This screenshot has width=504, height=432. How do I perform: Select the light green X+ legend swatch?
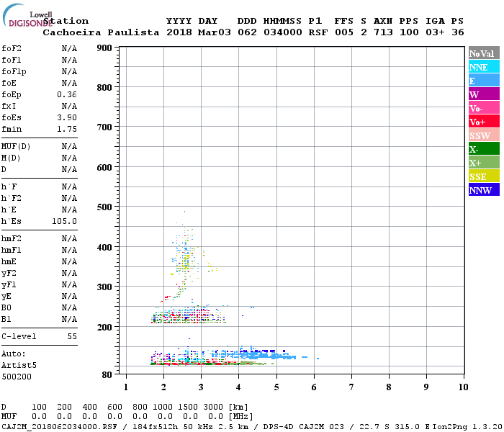(x=484, y=163)
